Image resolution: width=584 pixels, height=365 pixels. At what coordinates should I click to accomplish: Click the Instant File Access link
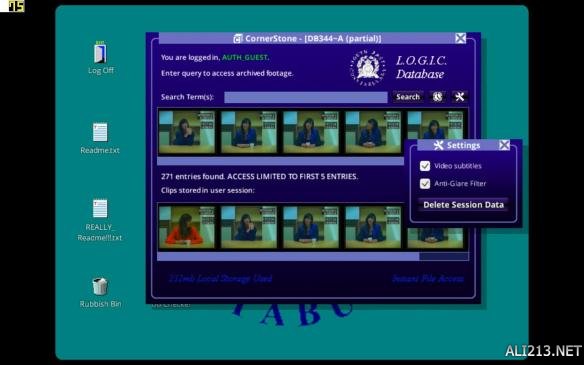click(428, 279)
